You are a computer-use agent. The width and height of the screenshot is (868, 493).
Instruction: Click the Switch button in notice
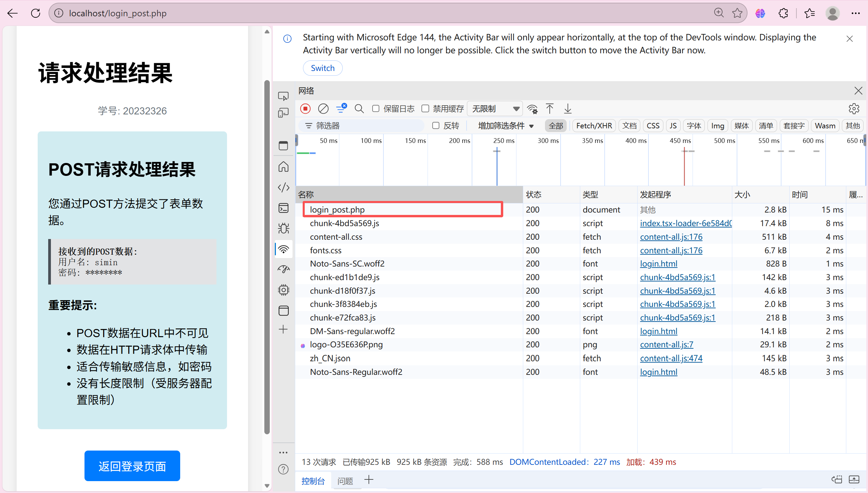click(x=322, y=68)
